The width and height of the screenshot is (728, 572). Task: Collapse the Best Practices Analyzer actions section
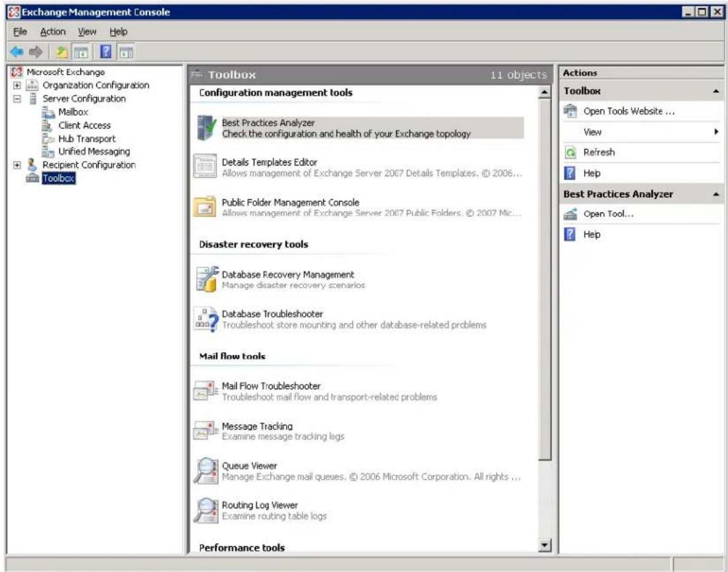[x=716, y=194]
